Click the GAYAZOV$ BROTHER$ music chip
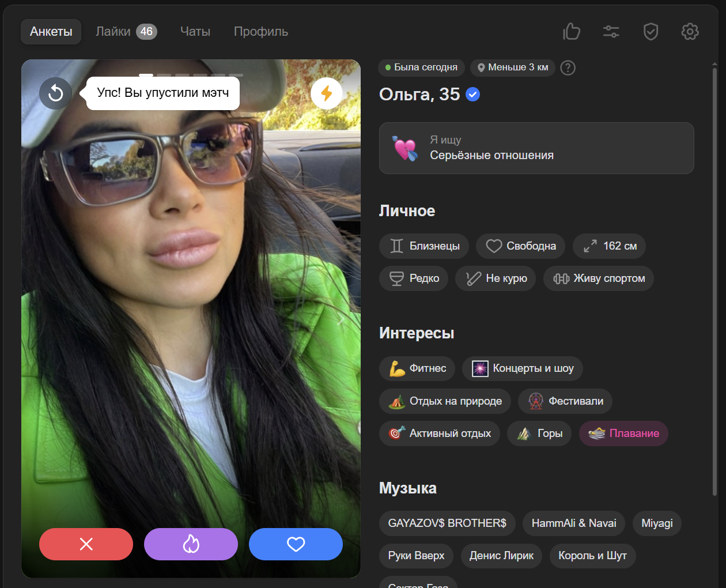 tap(447, 523)
